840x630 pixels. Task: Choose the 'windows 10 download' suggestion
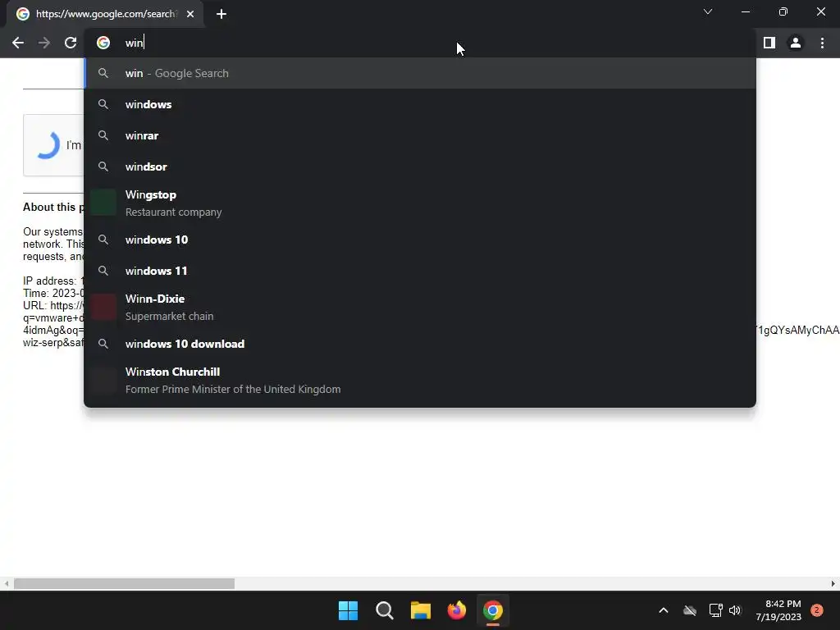tap(420, 344)
